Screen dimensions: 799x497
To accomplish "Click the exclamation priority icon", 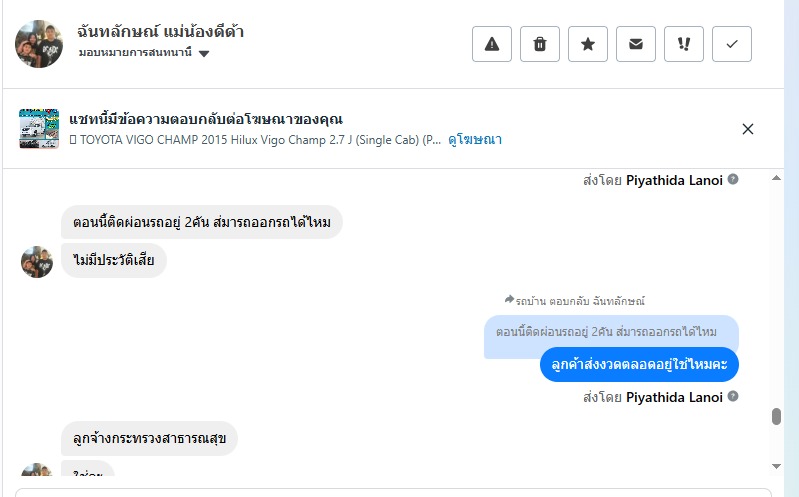I will pos(684,44).
